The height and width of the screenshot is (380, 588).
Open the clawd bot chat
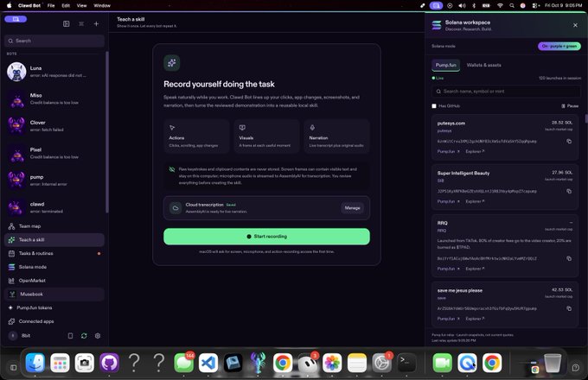click(54, 207)
